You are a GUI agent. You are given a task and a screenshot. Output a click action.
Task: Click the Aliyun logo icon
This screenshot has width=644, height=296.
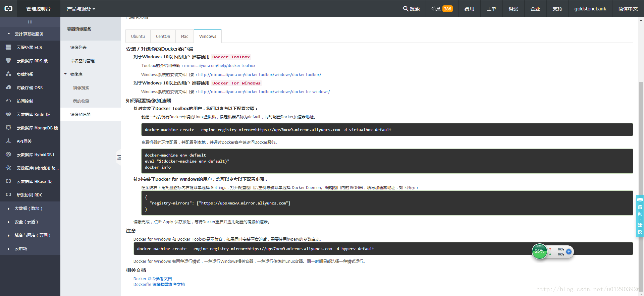coord(8,9)
